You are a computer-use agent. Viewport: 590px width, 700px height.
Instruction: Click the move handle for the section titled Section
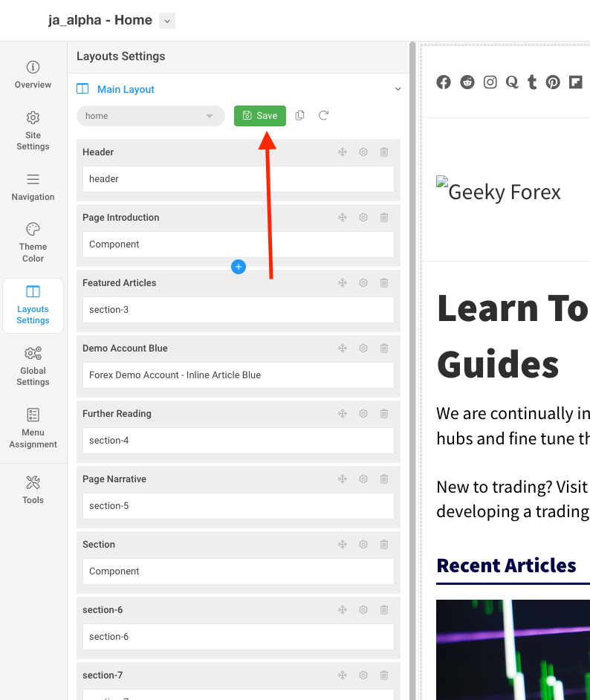(343, 544)
